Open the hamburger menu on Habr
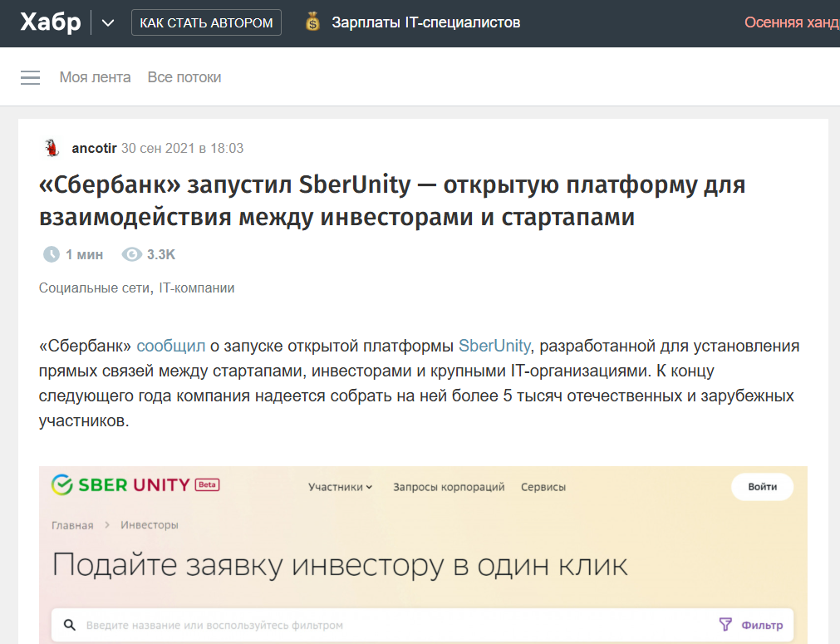This screenshot has height=644, width=840. (x=30, y=76)
